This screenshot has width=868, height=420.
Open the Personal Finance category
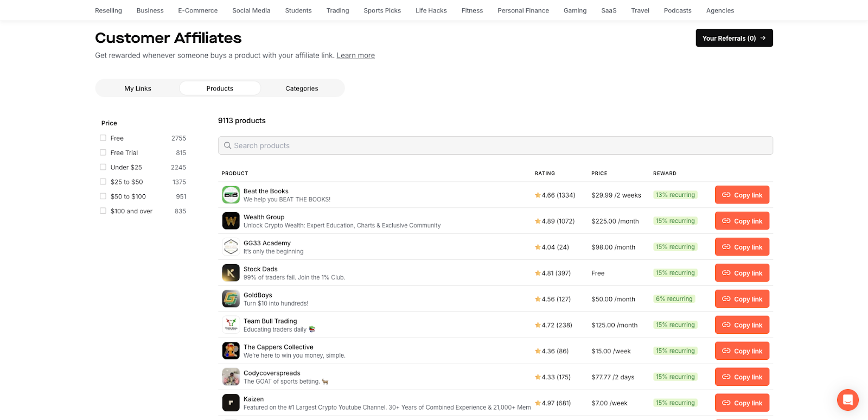pos(523,10)
